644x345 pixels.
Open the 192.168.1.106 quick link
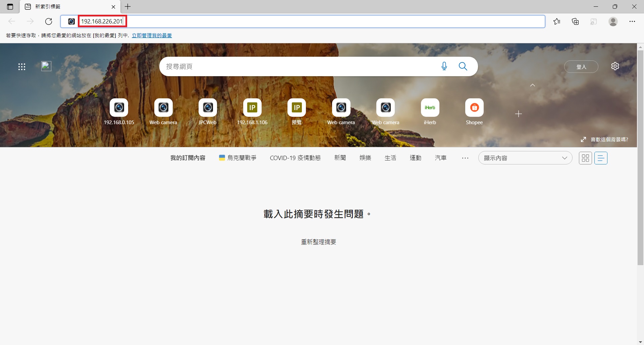click(252, 112)
